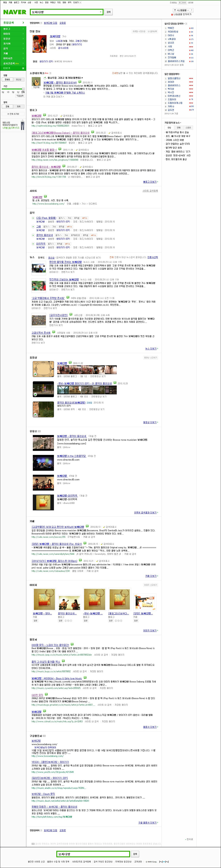This screenshot has height=868, width=221.
Task: Play the 뮤비-보싸다방 찾아가기 video thumbnail
Action: pos(43,389)
